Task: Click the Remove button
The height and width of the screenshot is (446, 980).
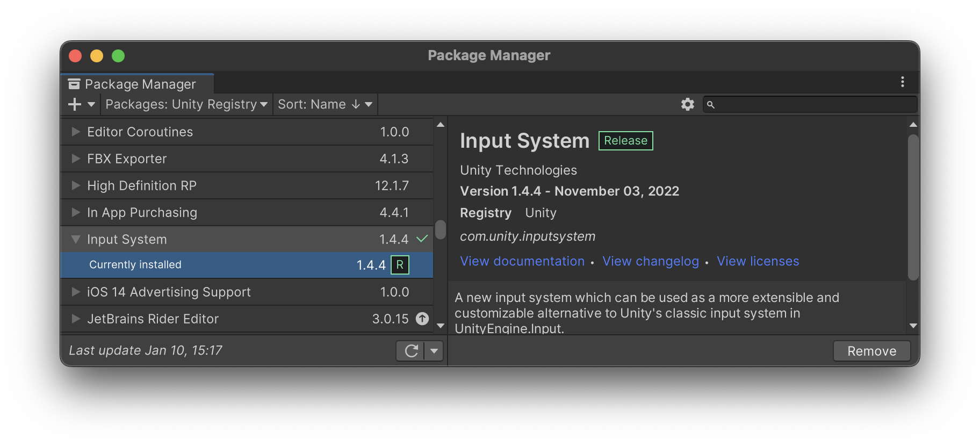Action: [871, 351]
